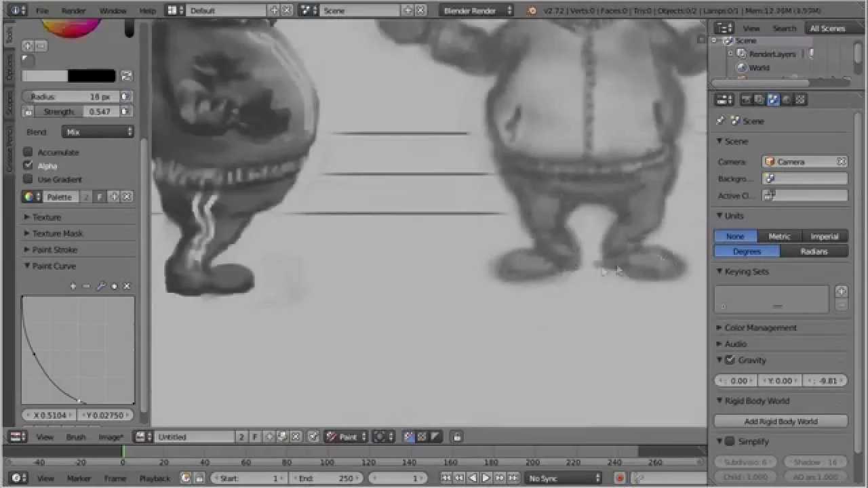Viewport: 868px width, 488px height.
Task: Clear Camera field with X icon
Action: (x=842, y=161)
